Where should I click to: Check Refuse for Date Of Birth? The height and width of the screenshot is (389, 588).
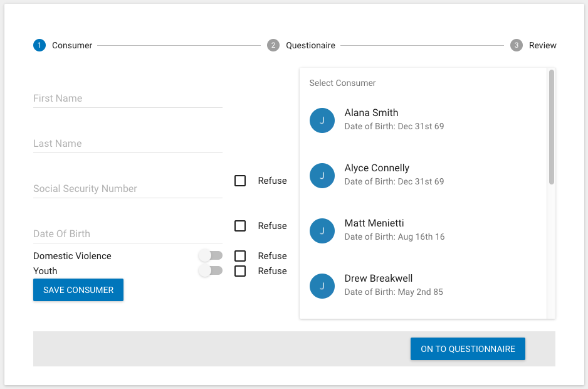(x=240, y=226)
